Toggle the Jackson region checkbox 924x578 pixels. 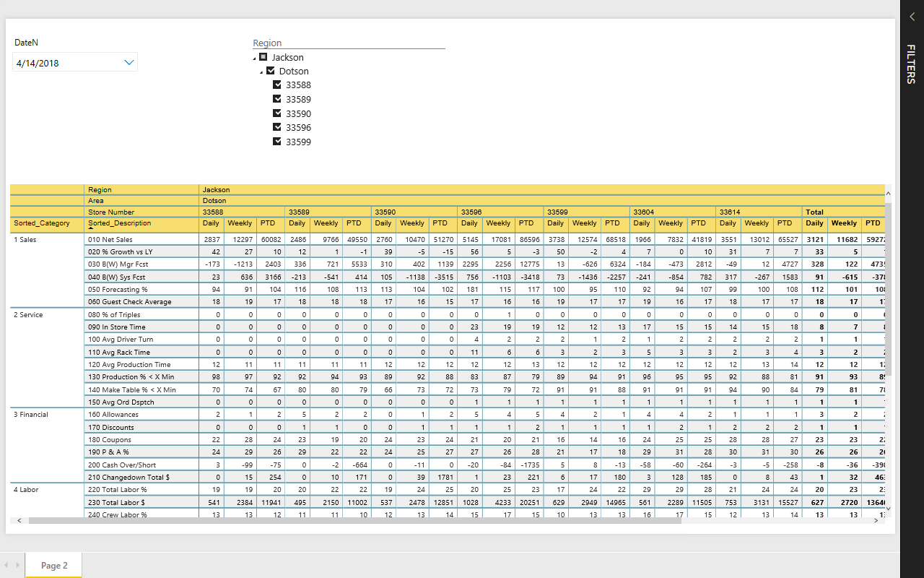[x=263, y=57]
